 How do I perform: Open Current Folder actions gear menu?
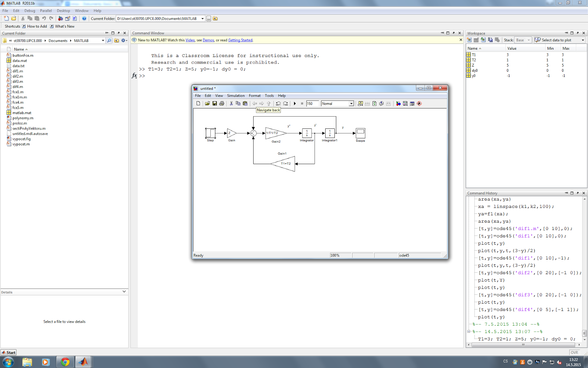(x=124, y=40)
